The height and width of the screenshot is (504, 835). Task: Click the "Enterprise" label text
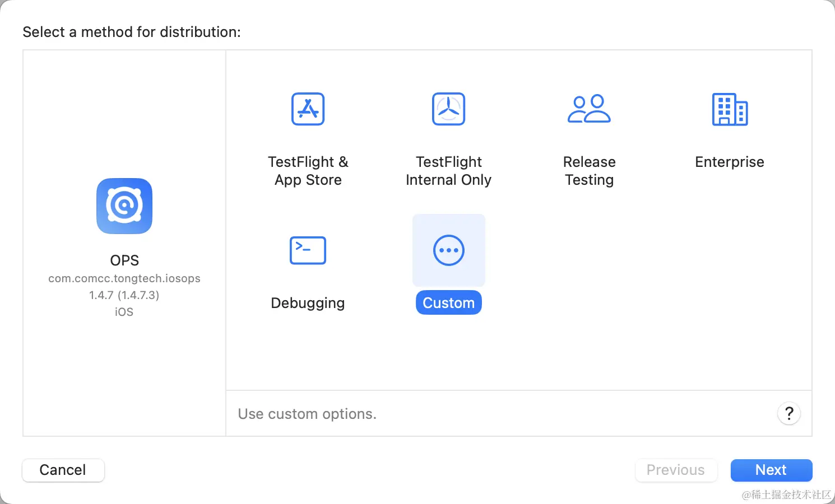730,162
